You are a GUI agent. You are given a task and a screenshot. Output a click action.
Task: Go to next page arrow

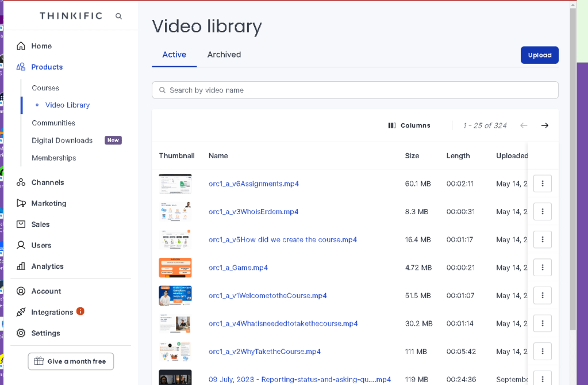545,125
